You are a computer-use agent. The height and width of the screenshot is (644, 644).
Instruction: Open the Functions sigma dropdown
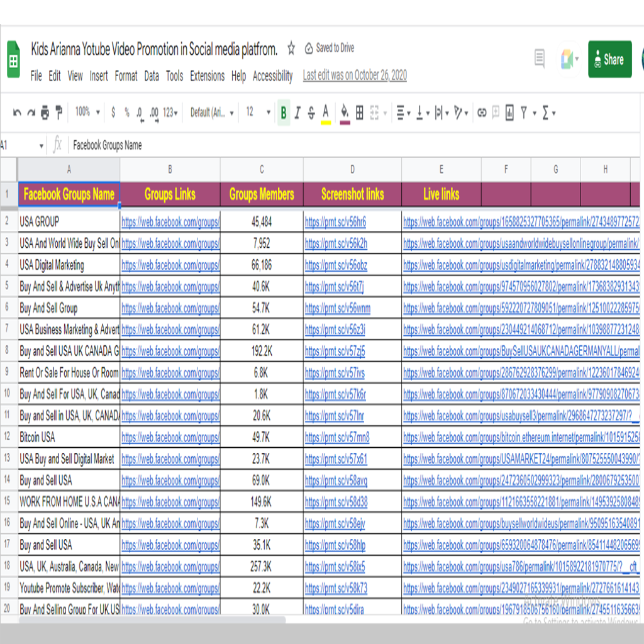[548, 112]
